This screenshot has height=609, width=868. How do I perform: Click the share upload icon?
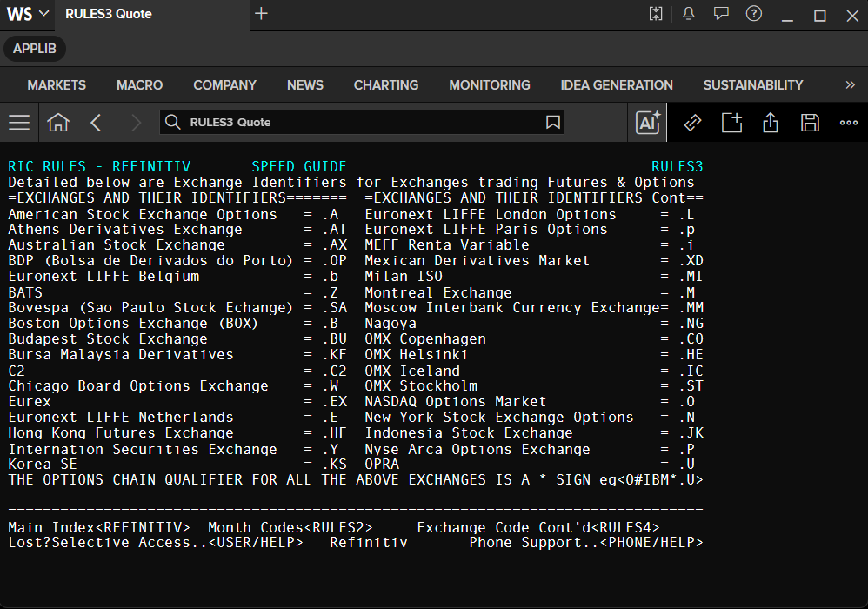click(771, 123)
